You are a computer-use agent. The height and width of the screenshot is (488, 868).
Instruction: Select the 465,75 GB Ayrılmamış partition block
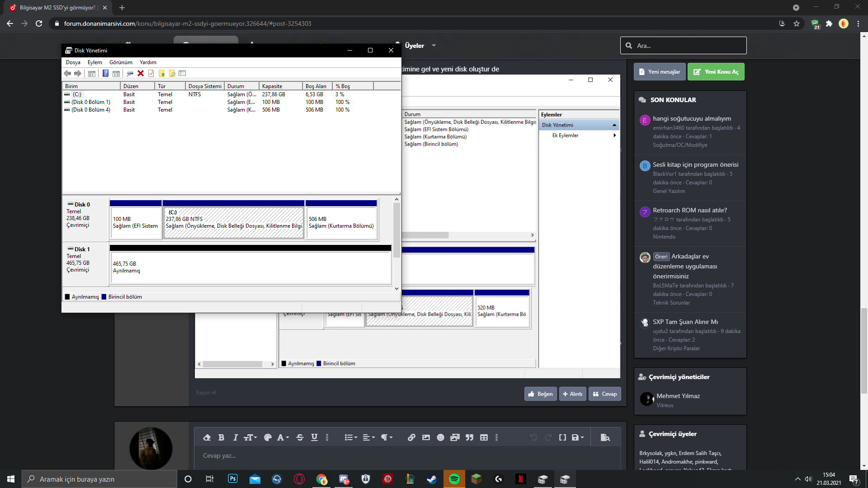point(250,264)
